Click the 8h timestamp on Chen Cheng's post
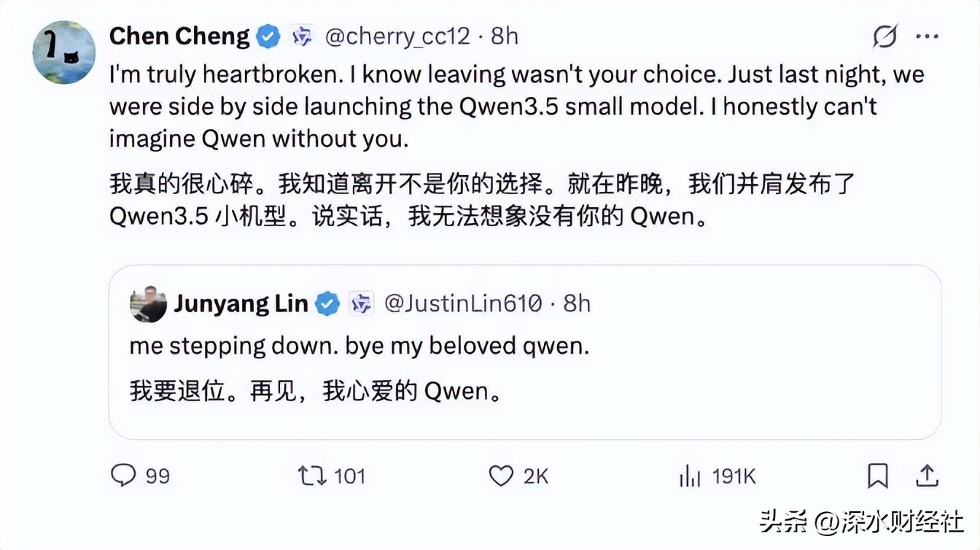This screenshot has width=980, height=550. 505,36
